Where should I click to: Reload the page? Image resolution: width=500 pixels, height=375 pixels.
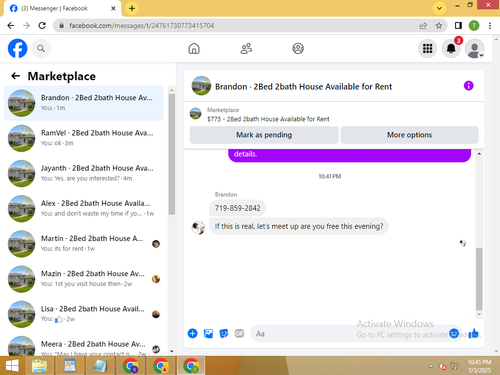point(42,25)
